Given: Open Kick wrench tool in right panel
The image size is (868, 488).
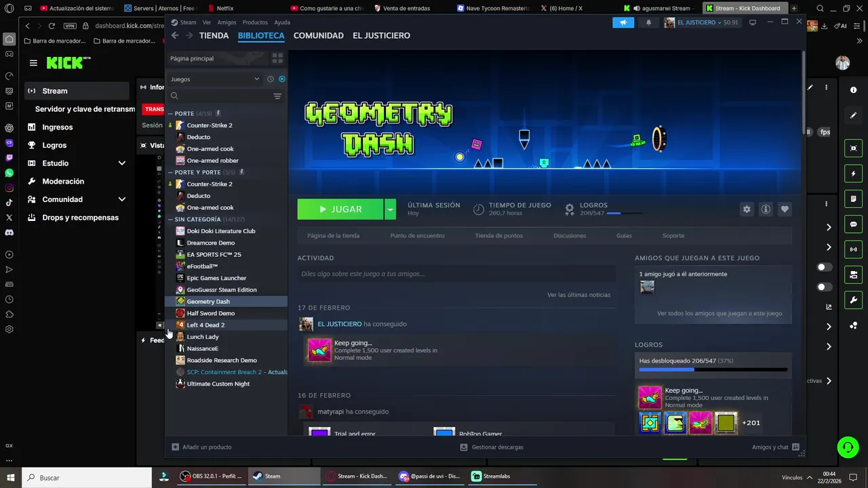Looking at the screenshot, I should 853,300.
